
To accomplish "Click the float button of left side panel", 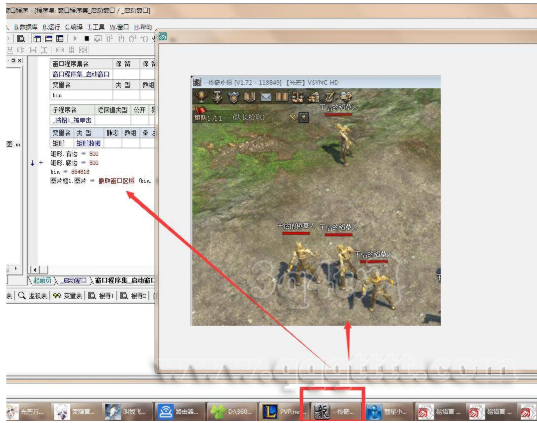I will (x=14, y=60).
